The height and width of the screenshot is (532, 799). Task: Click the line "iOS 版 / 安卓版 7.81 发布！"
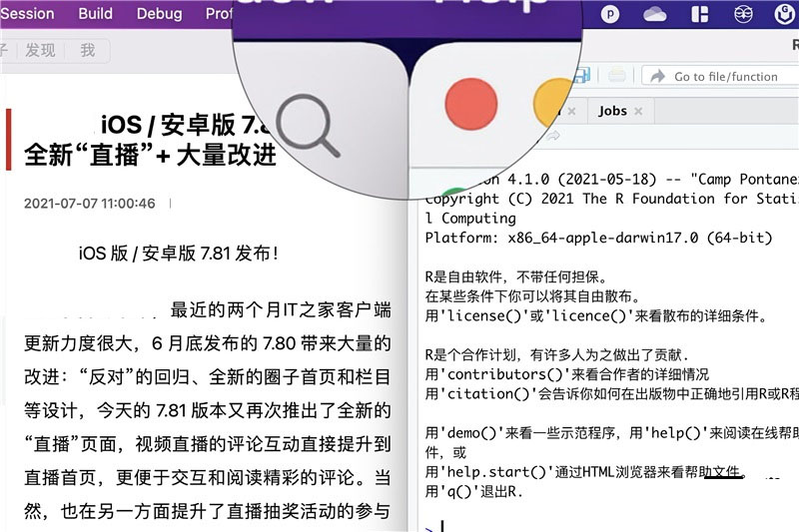click(x=179, y=253)
